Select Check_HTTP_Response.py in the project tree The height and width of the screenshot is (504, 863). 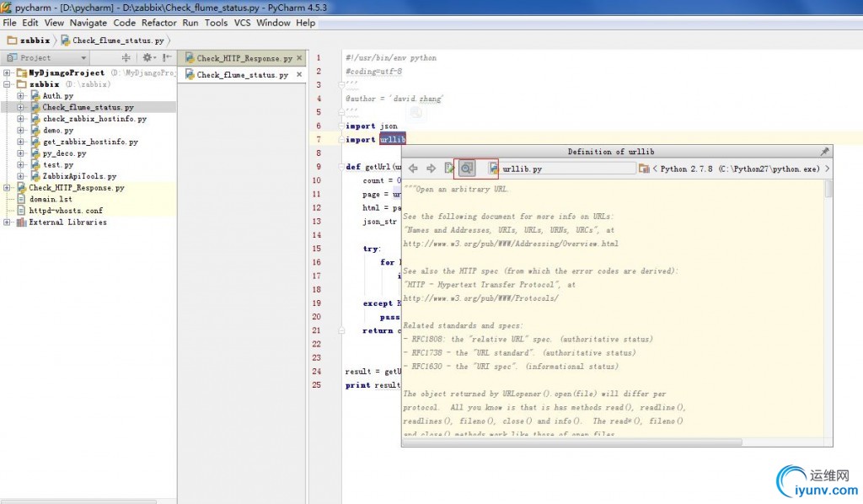(77, 188)
